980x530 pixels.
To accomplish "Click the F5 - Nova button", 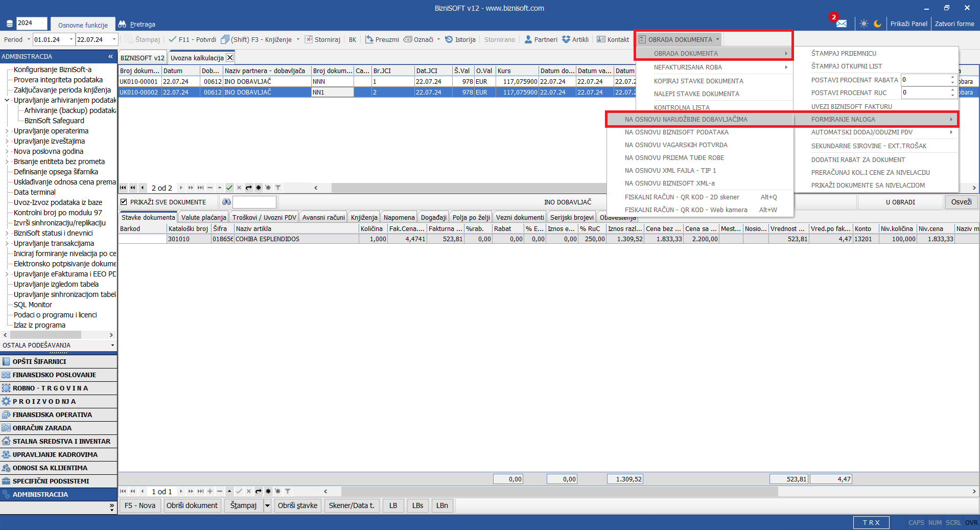I will point(140,505).
